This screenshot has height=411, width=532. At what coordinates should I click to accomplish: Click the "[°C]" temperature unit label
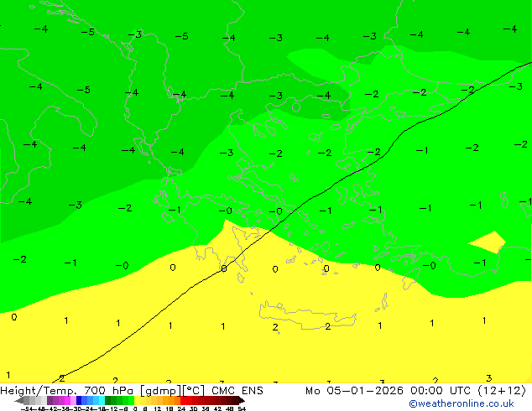click(194, 391)
